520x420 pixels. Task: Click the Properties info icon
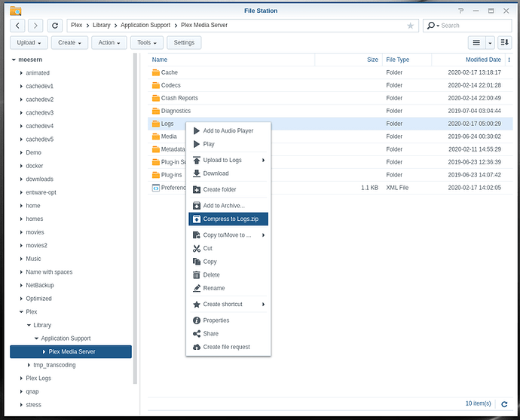coord(197,320)
